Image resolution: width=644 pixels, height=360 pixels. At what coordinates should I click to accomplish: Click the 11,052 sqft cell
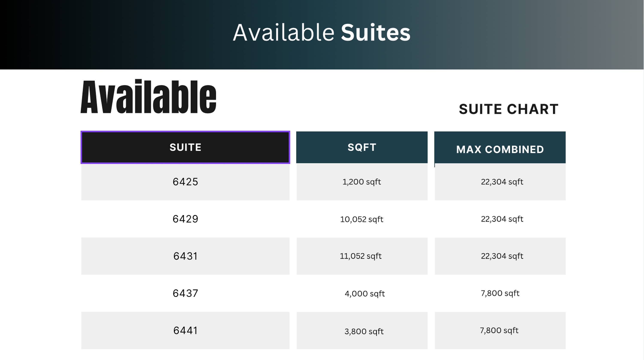tap(360, 256)
